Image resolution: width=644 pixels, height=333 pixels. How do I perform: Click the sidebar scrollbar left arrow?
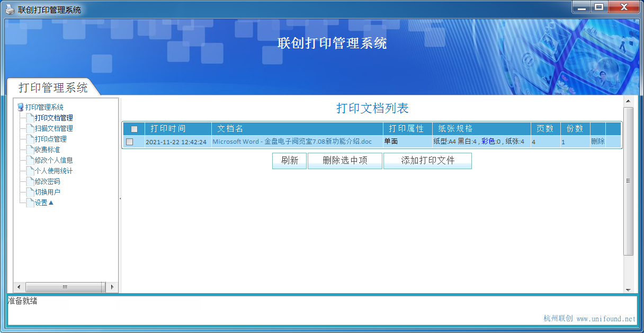pyautogui.click(x=19, y=287)
